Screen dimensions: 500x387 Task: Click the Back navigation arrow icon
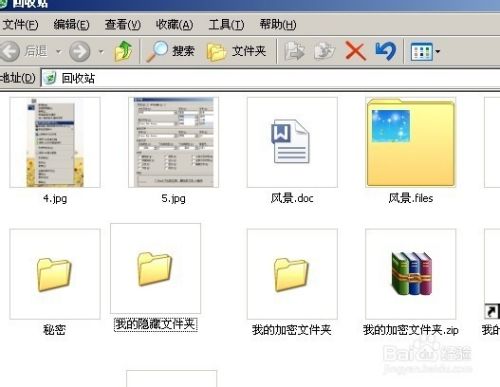(x=9, y=51)
